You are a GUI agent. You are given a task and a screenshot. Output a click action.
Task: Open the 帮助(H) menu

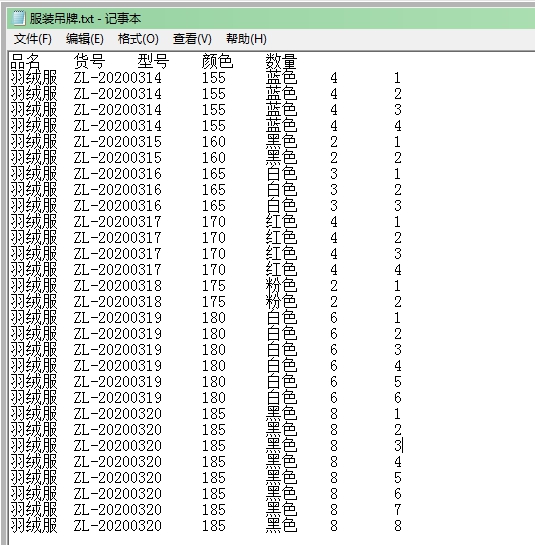[246, 39]
